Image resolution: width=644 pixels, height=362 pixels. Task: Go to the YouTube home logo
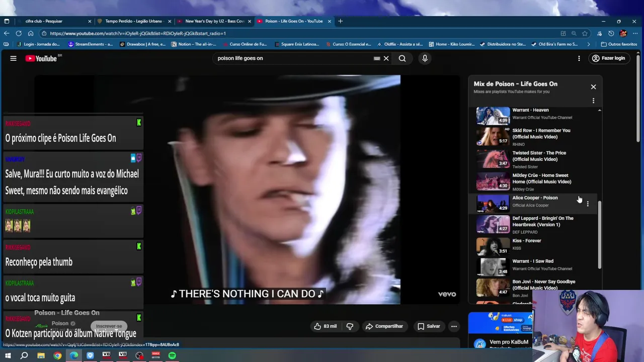coord(42,58)
